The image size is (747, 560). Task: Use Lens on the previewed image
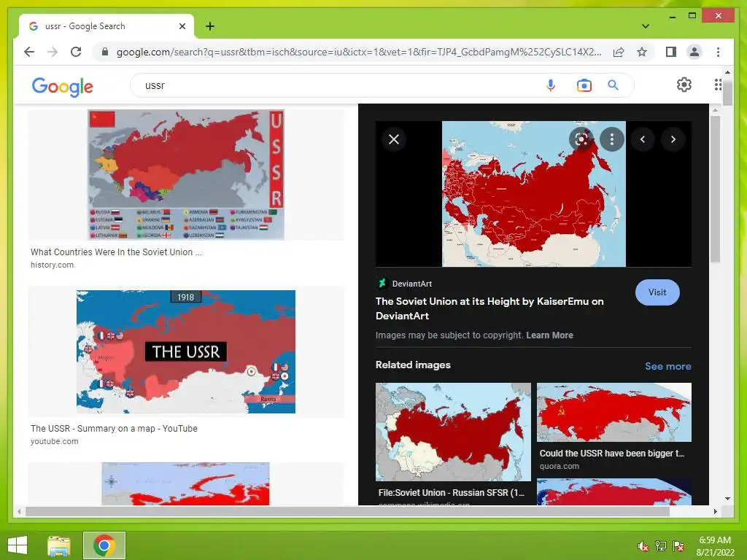tap(581, 139)
